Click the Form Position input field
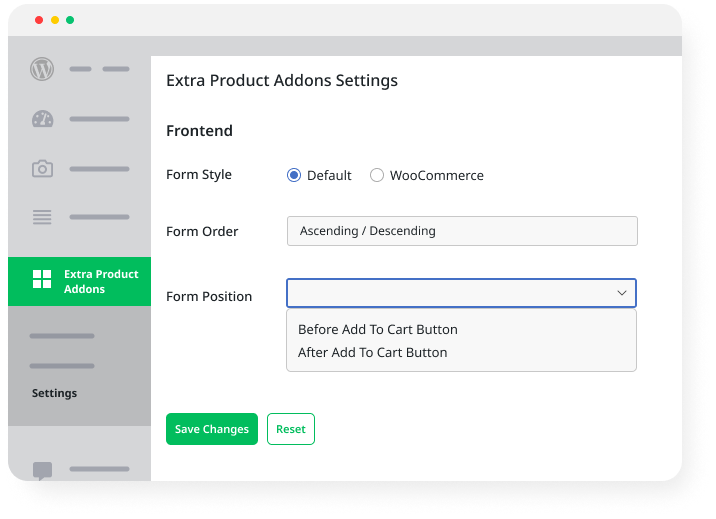The height and width of the screenshot is (519, 716). coord(461,293)
